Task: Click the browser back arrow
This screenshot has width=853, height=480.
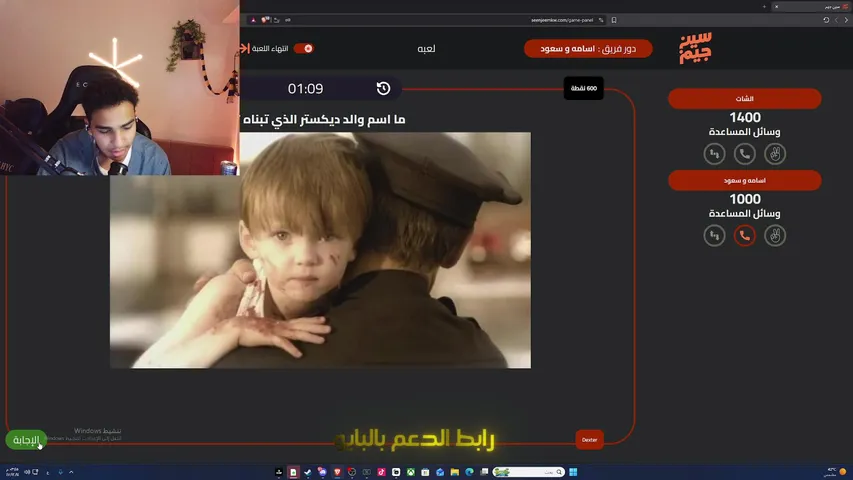Action: (846, 20)
